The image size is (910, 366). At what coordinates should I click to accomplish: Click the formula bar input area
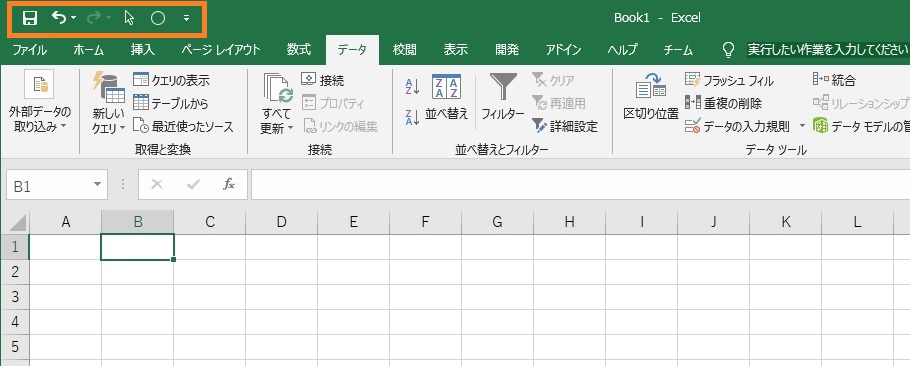pyautogui.click(x=580, y=185)
